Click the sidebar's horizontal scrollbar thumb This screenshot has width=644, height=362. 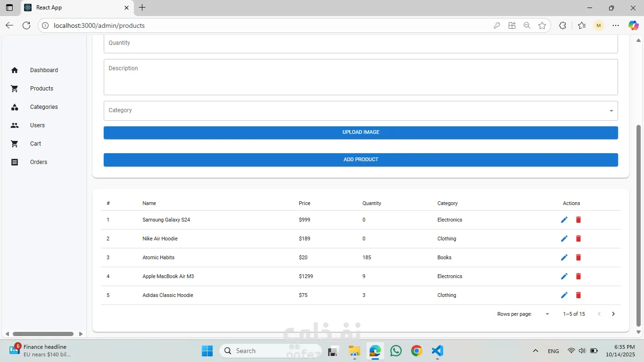click(43, 334)
